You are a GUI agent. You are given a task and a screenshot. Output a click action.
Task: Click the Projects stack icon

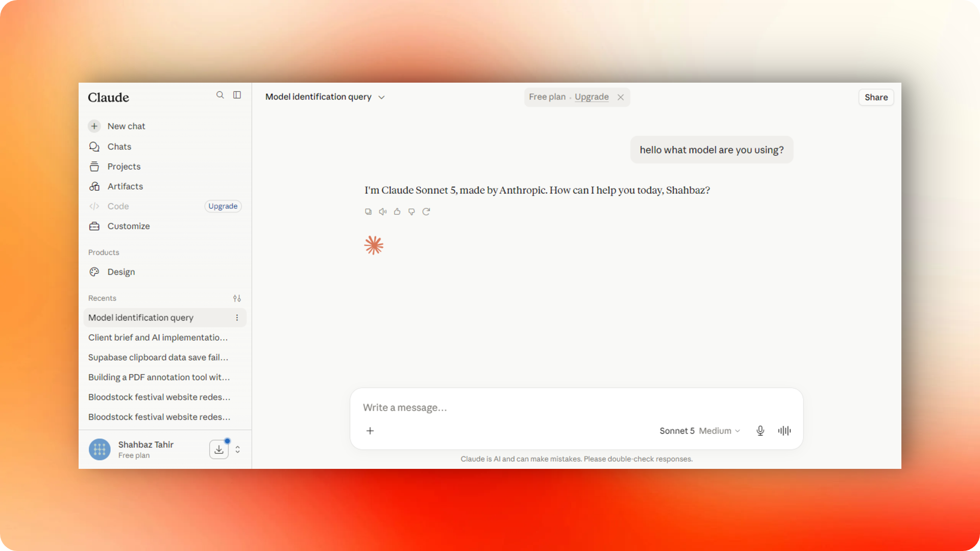[x=94, y=166]
